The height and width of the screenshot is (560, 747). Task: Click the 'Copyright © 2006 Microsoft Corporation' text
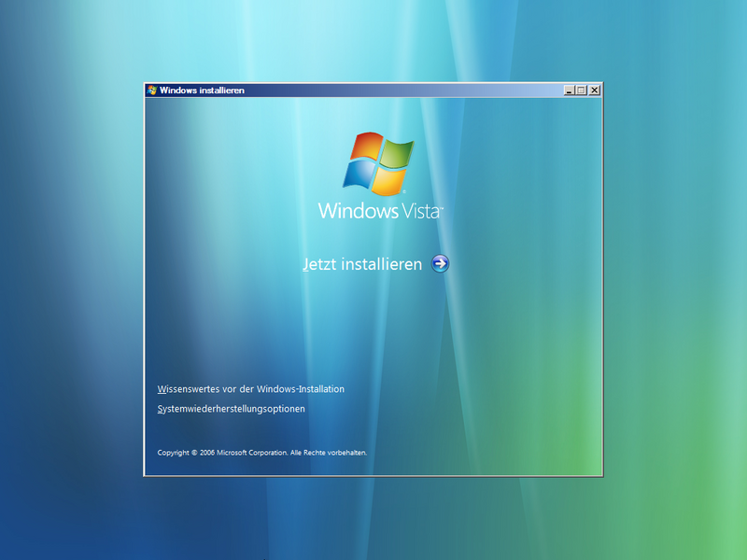point(222,453)
